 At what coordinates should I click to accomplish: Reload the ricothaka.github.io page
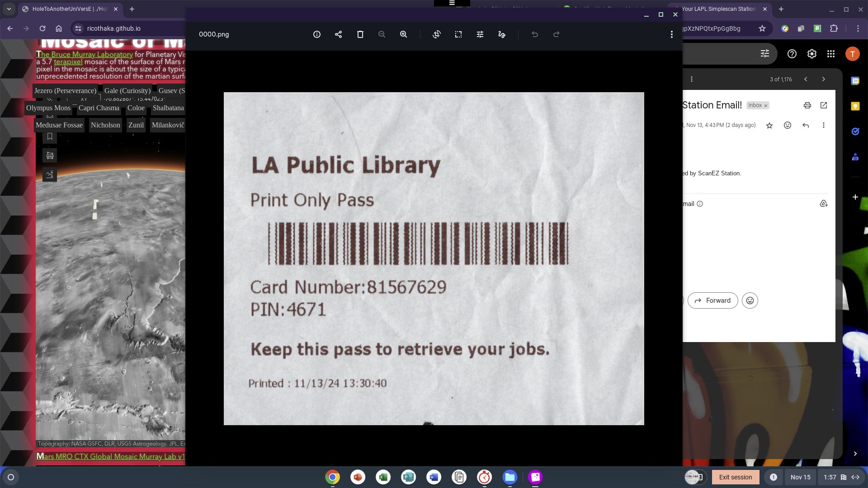tap(42, 28)
